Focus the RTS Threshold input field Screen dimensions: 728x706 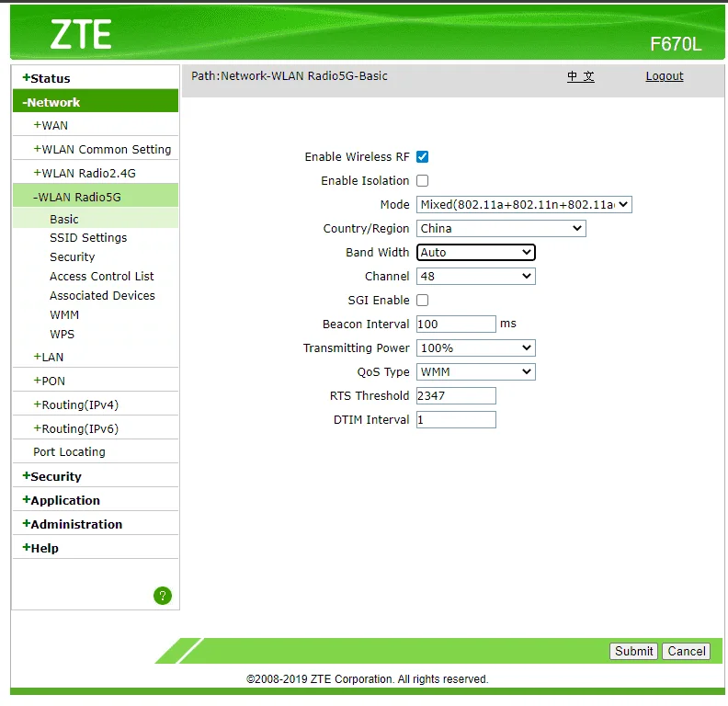coord(456,395)
